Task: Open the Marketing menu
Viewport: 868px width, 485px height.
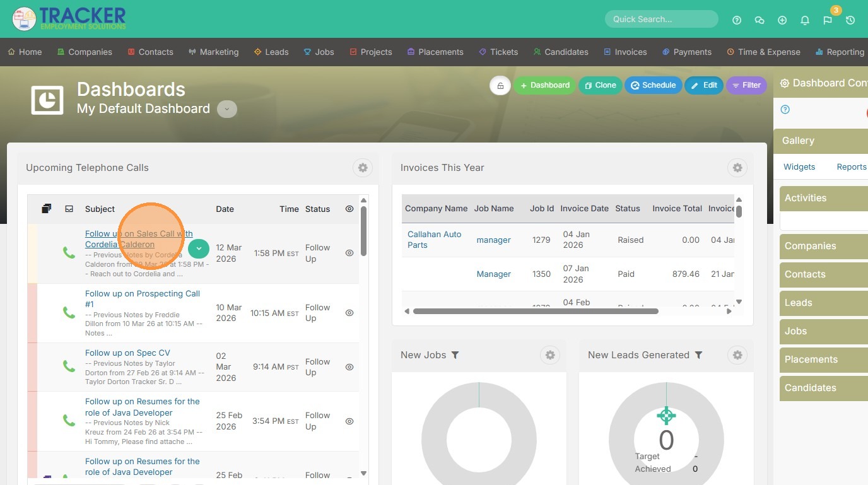Action: pyautogui.click(x=213, y=52)
